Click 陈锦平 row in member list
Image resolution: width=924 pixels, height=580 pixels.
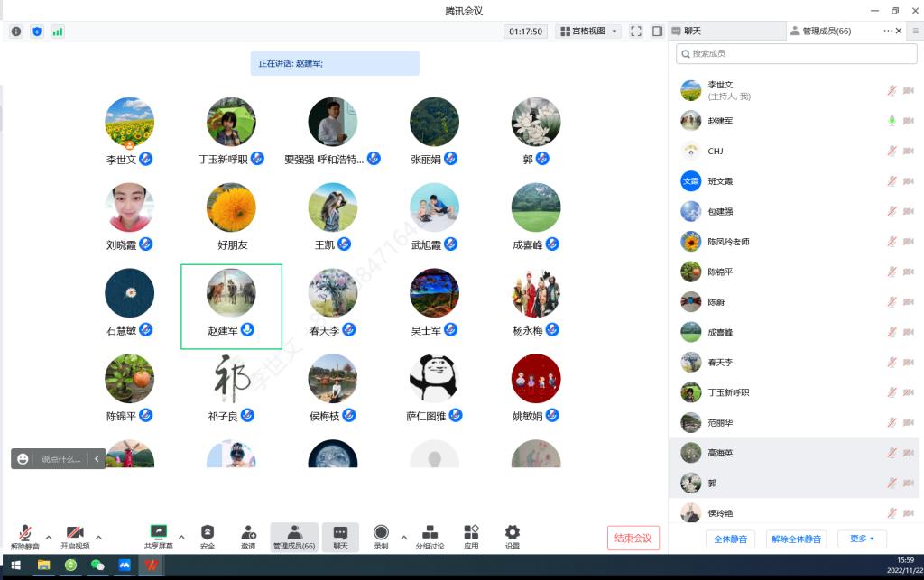[x=796, y=272]
